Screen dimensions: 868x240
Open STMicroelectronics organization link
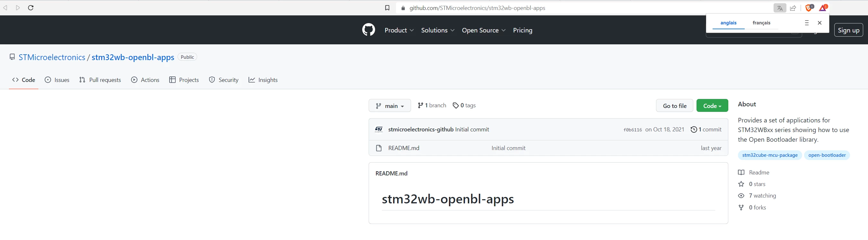tap(52, 57)
